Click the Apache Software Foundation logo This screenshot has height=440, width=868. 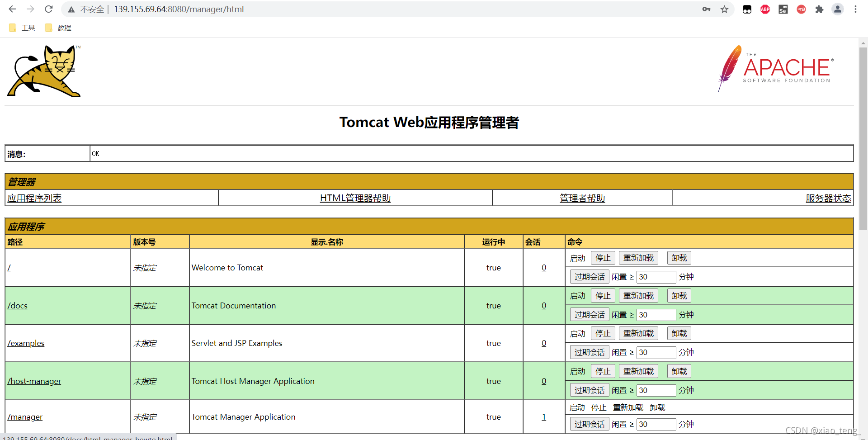pyautogui.click(x=776, y=68)
